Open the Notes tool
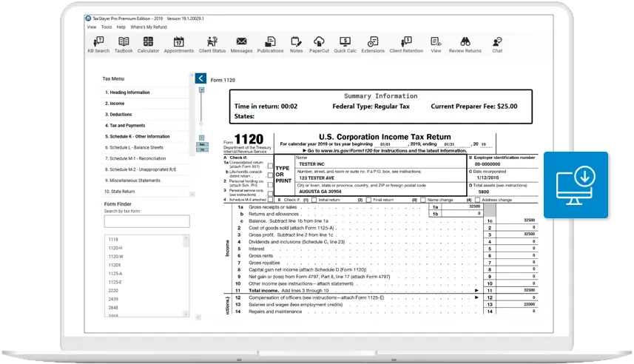The height and width of the screenshot is (364, 634). [296, 44]
